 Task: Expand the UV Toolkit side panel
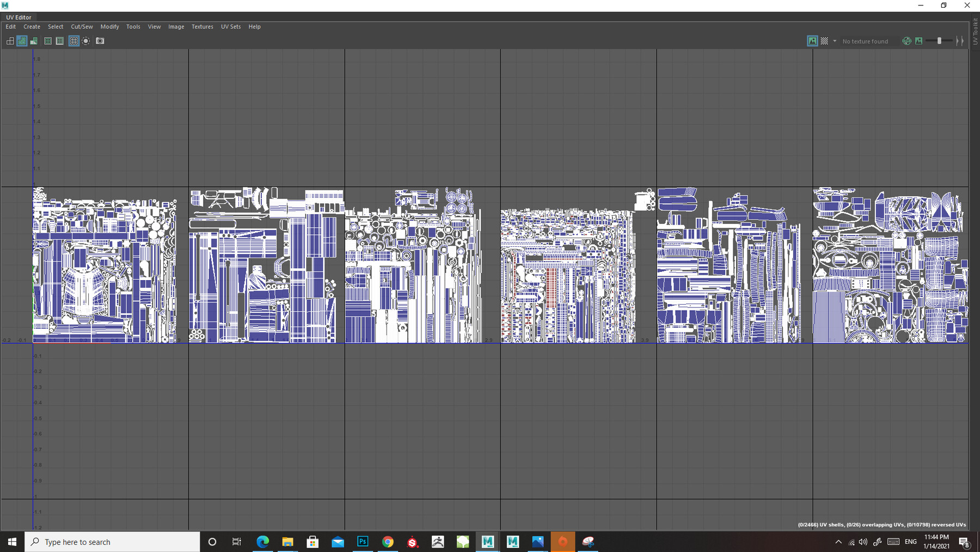click(x=975, y=33)
